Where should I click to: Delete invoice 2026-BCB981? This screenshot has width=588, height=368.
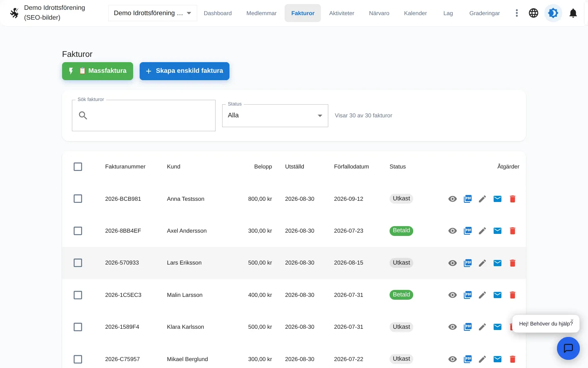click(512, 199)
